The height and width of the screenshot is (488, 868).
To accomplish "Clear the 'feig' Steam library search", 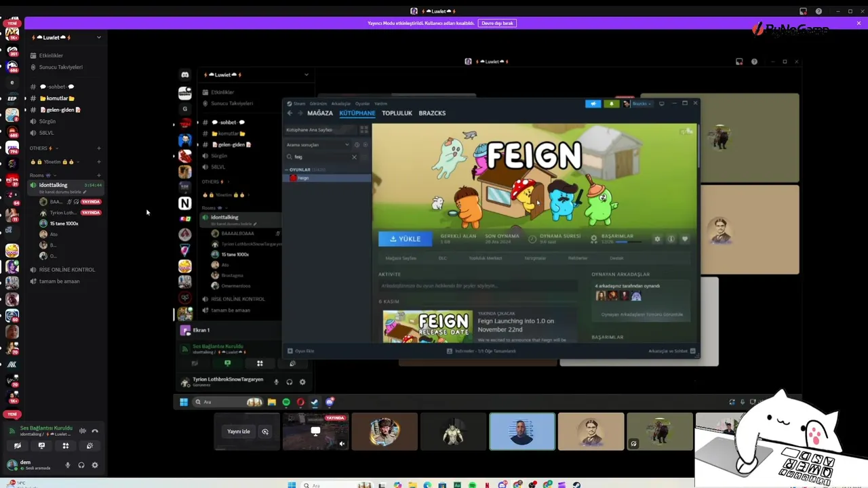I will coord(354,157).
